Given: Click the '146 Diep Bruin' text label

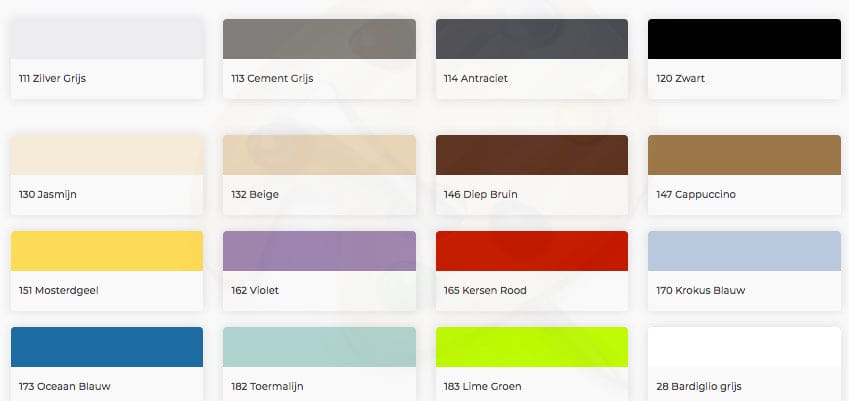Looking at the screenshot, I should tap(481, 195).
